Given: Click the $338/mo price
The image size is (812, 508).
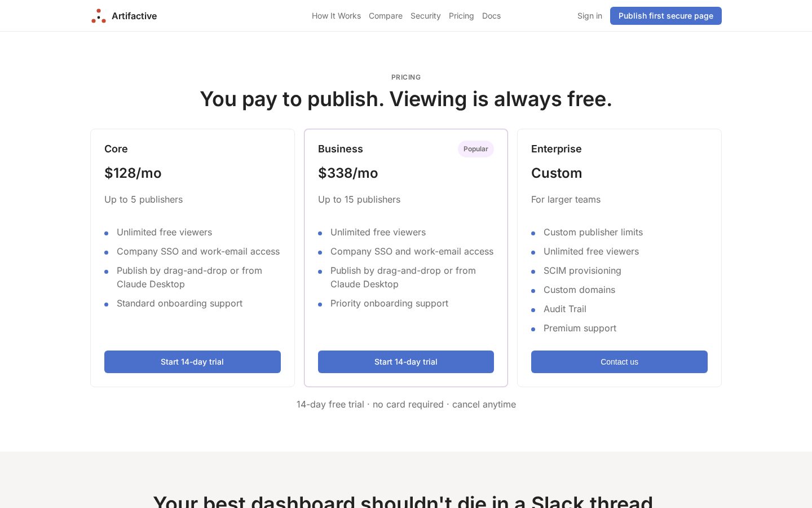Looking at the screenshot, I should 348,173.
